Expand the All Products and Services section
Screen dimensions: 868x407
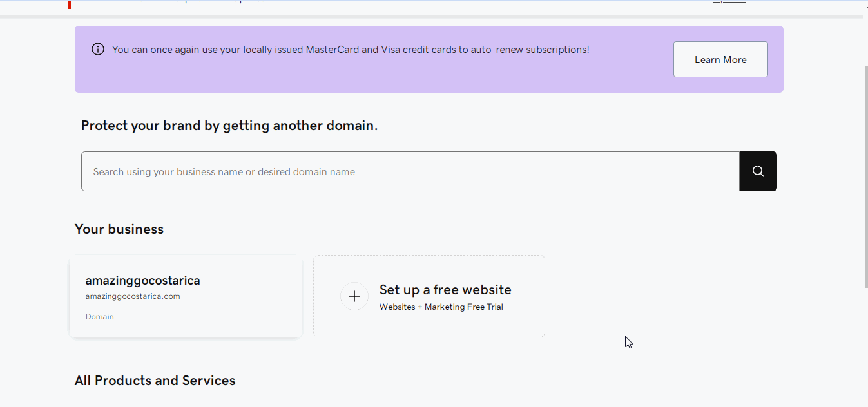(x=155, y=381)
